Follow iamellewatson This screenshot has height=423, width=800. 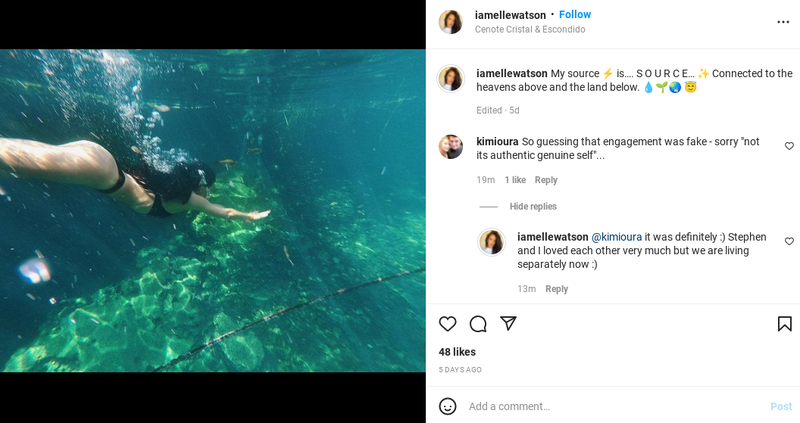coord(575,15)
